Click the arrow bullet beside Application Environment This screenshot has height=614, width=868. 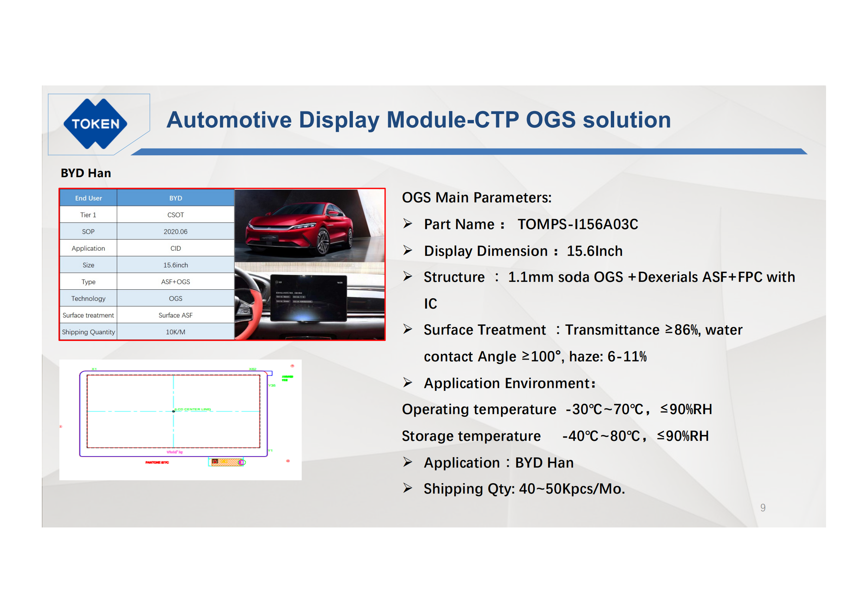click(x=407, y=383)
